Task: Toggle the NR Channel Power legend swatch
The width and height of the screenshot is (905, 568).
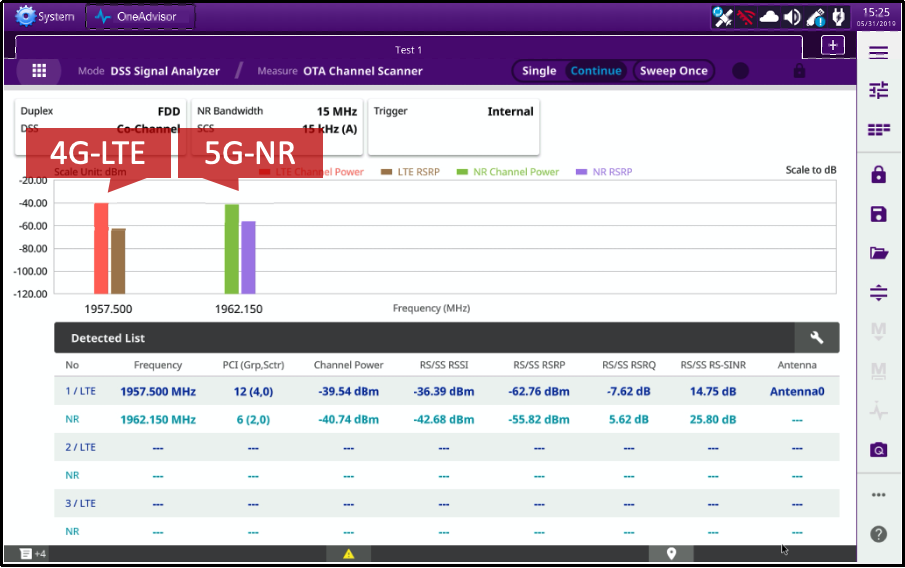Action: (x=462, y=172)
